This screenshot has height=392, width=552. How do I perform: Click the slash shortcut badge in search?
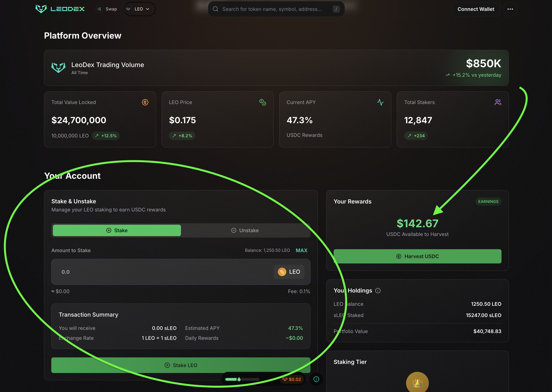click(336, 9)
